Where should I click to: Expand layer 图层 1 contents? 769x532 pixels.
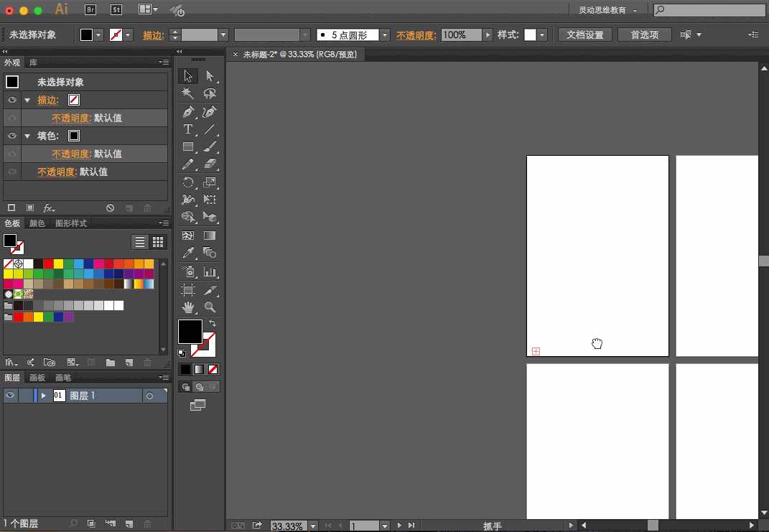44,395
